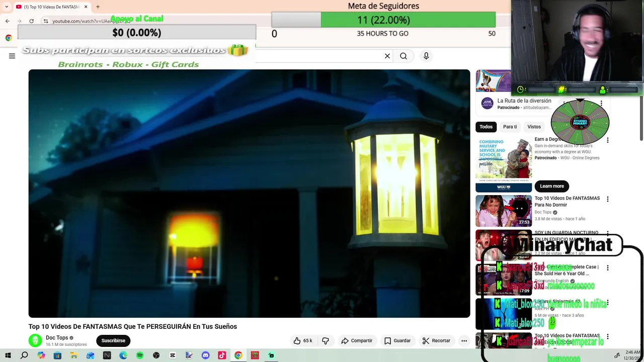Open SOY UN GUARDIA NOCTURNO video thumbnail
The height and width of the screenshot is (362, 644).
[x=504, y=245]
